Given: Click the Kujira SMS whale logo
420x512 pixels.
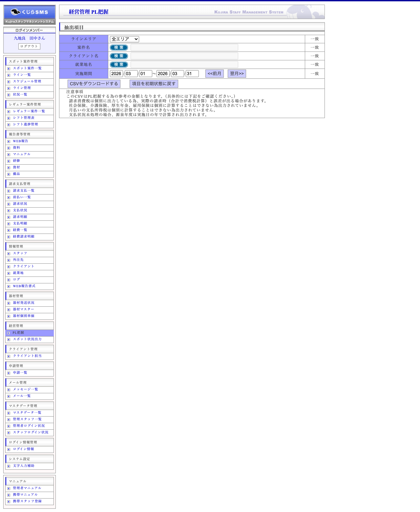Looking at the screenshot, I should pyautogui.click(x=29, y=12).
